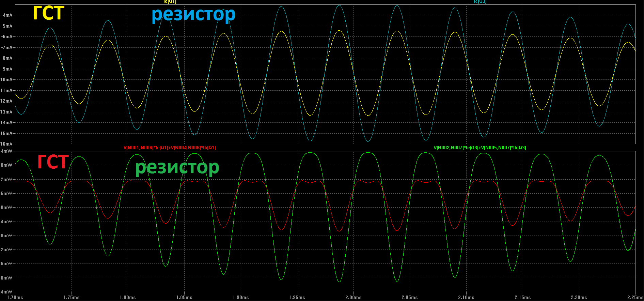Click the 1.75ms time axis label
The height and width of the screenshot is (301, 644).
point(72,297)
